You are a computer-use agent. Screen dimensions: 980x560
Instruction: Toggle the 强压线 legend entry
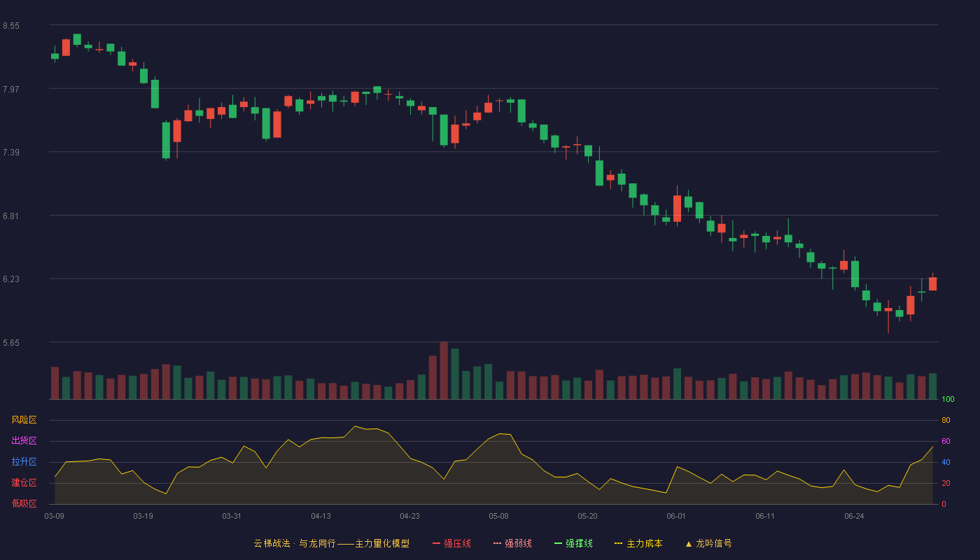pyautogui.click(x=451, y=543)
